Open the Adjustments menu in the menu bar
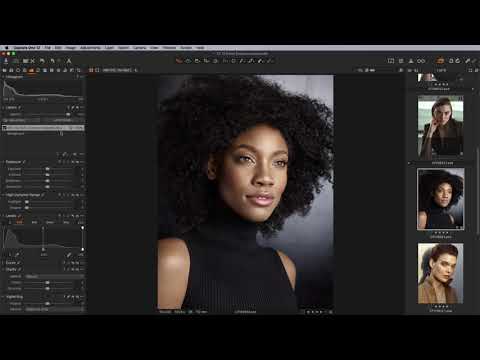480x360 pixels. (90, 48)
